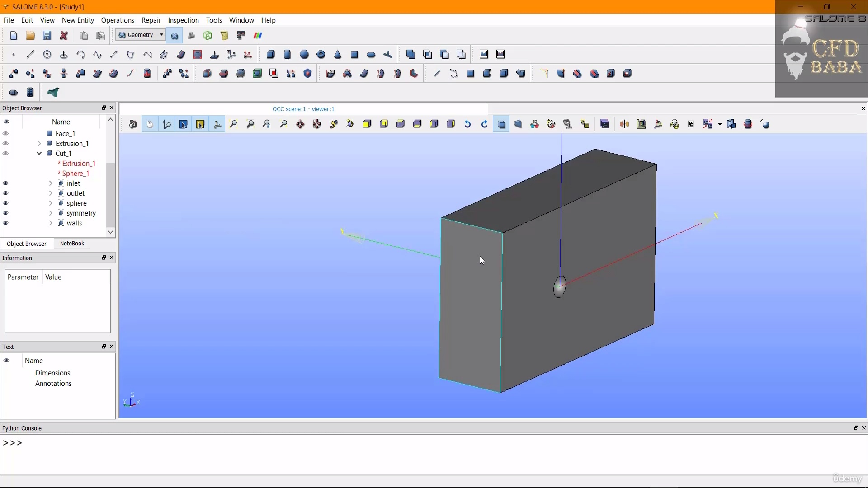Image resolution: width=868 pixels, height=488 pixels.
Task: Select the symmetry group in tree
Action: click(x=81, y=213)
